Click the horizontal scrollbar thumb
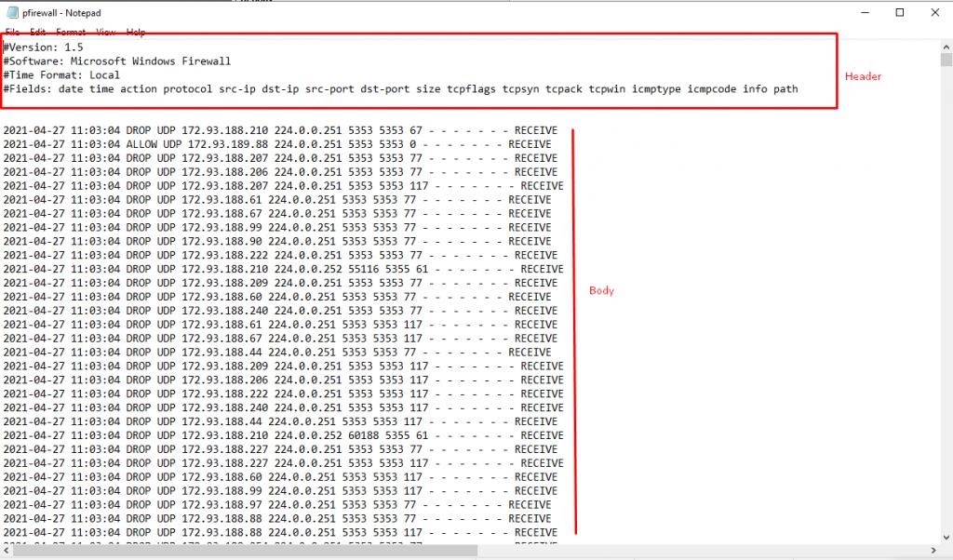 pyautogui.click(x=245, y=551)
